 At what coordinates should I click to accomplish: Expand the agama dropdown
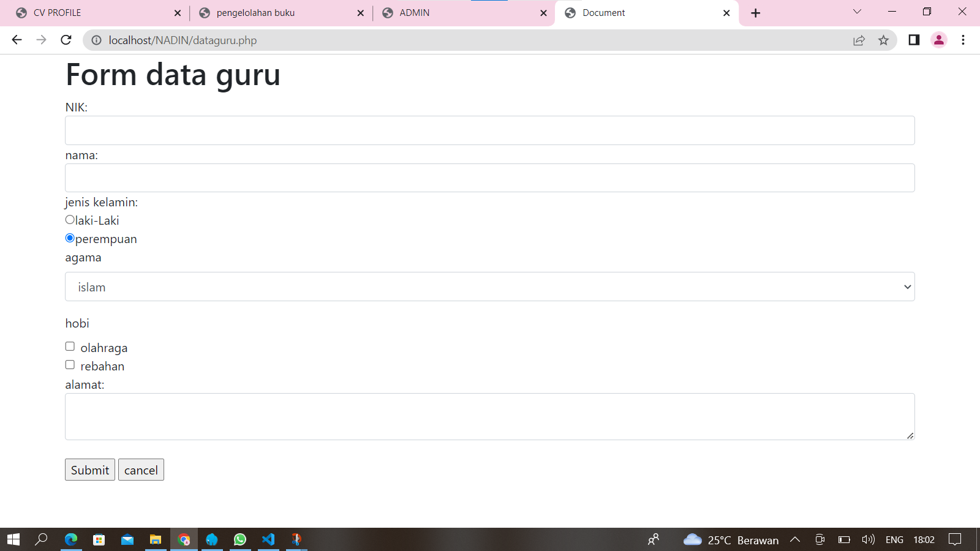[489, 287]
